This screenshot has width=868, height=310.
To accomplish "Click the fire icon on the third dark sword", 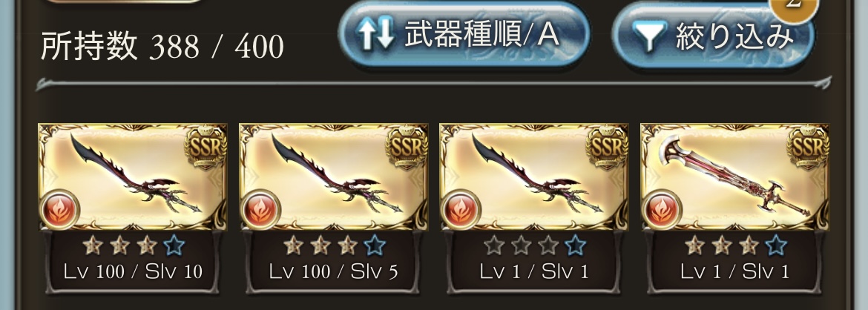I will point(461,209).
